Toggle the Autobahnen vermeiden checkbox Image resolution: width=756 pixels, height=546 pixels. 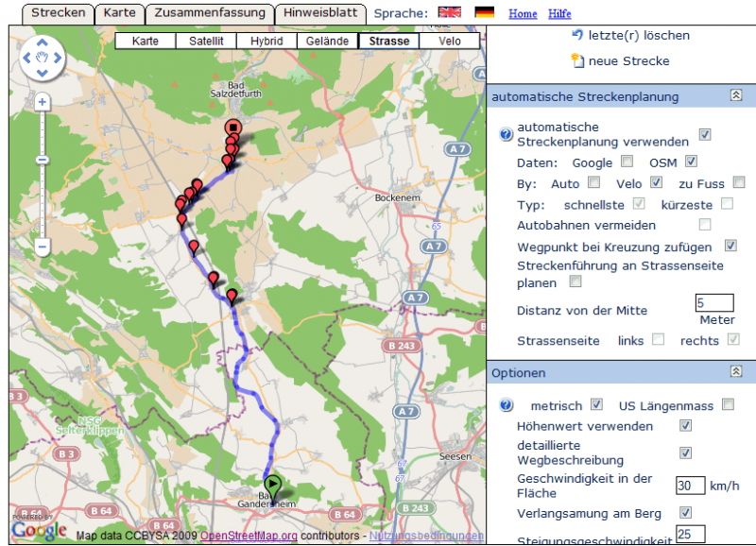[x=705, y=225]
